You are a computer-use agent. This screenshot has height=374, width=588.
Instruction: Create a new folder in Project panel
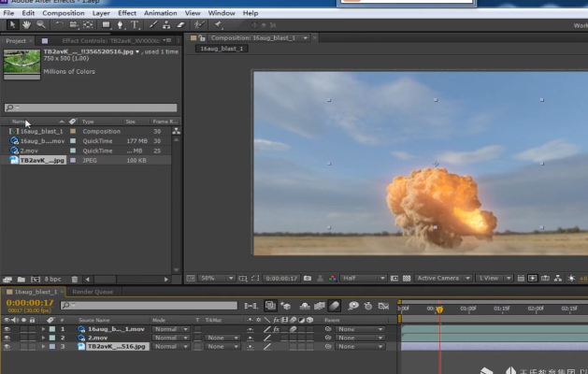[22, 279]
